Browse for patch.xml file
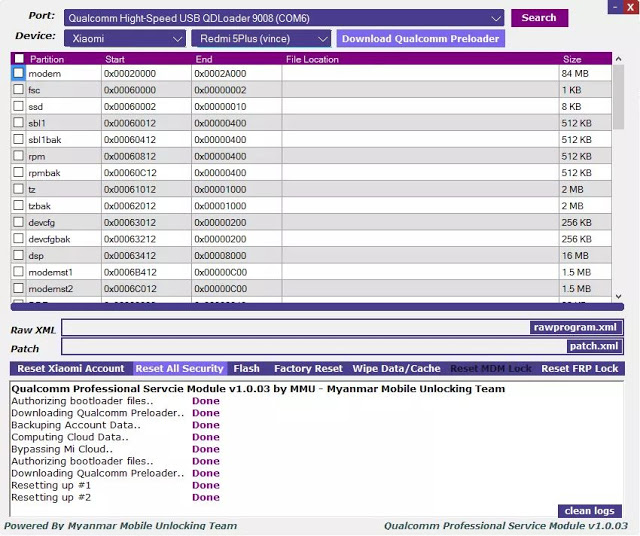This screenshot has height=536, width=640. tap(594, 346)
